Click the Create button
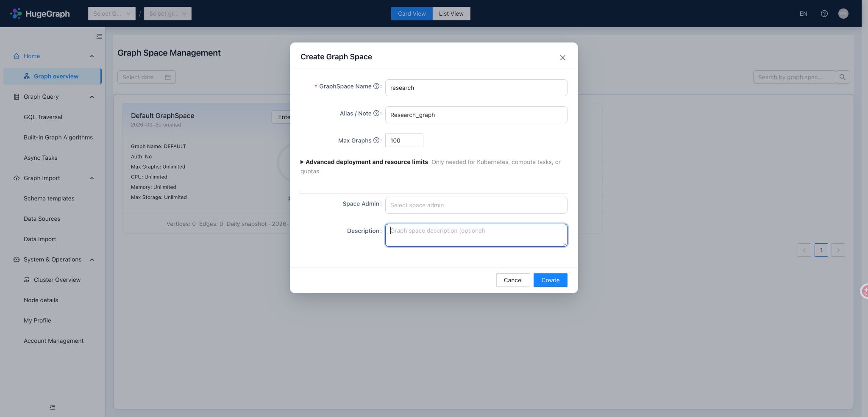 (x=550, y=280)
